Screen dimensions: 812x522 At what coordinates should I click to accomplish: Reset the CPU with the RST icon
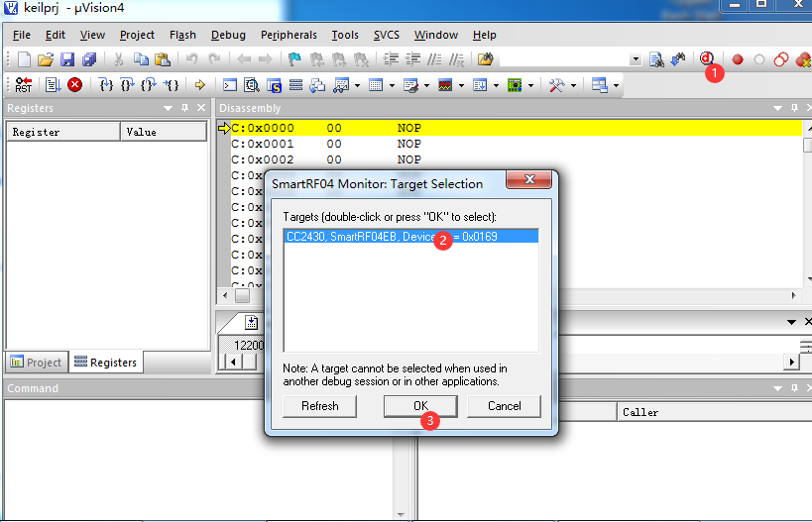coord(24,85)
